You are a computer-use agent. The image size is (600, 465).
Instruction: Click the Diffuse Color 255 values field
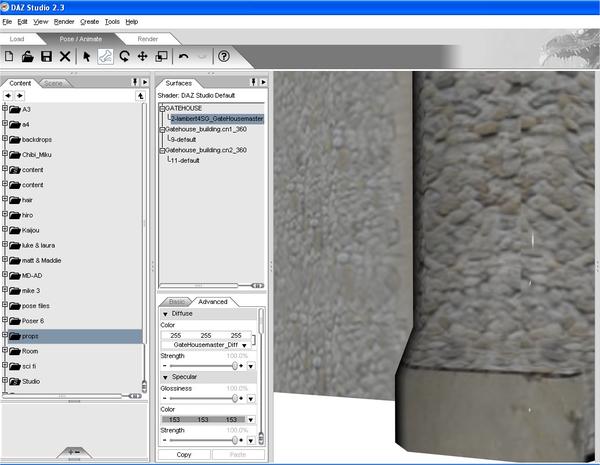point(206,335)
